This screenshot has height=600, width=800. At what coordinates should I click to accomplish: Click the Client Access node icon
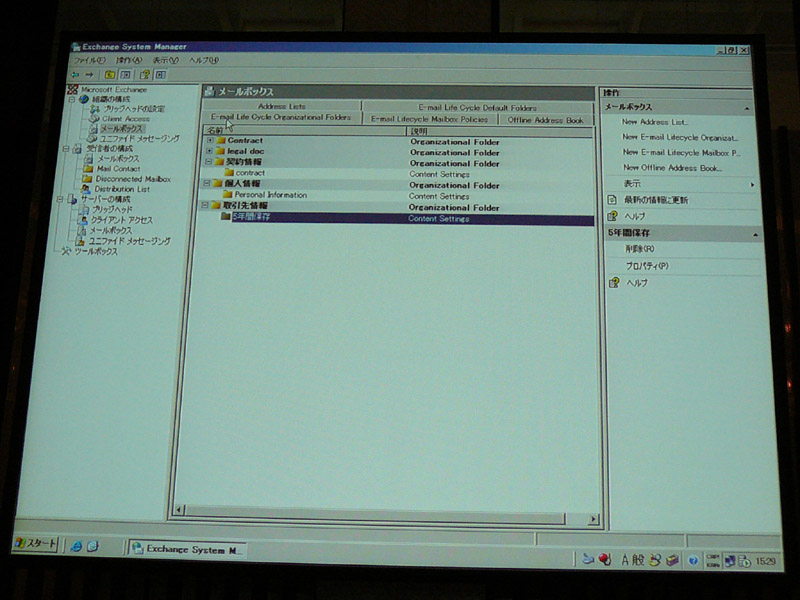94,118
